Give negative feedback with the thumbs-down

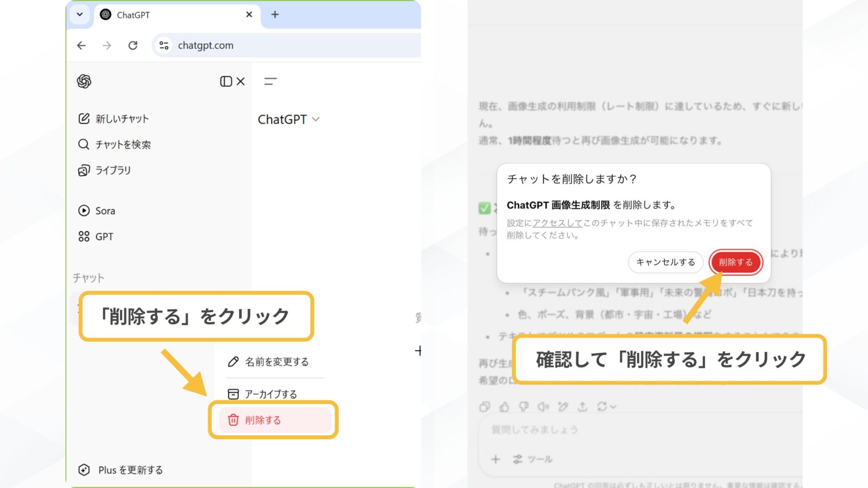pyautogui.click(x=524, y=407)
